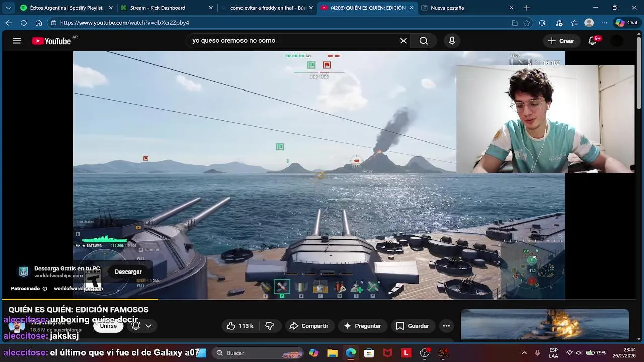Show hidden system tray icons
The image size is (644, 362).
click(x=524, y=353)
